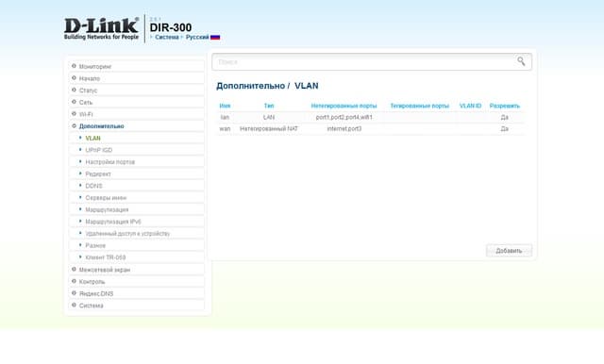Click Дополнительно in the page breadcrumb
The image size is (604, 364).
point(250,86)
